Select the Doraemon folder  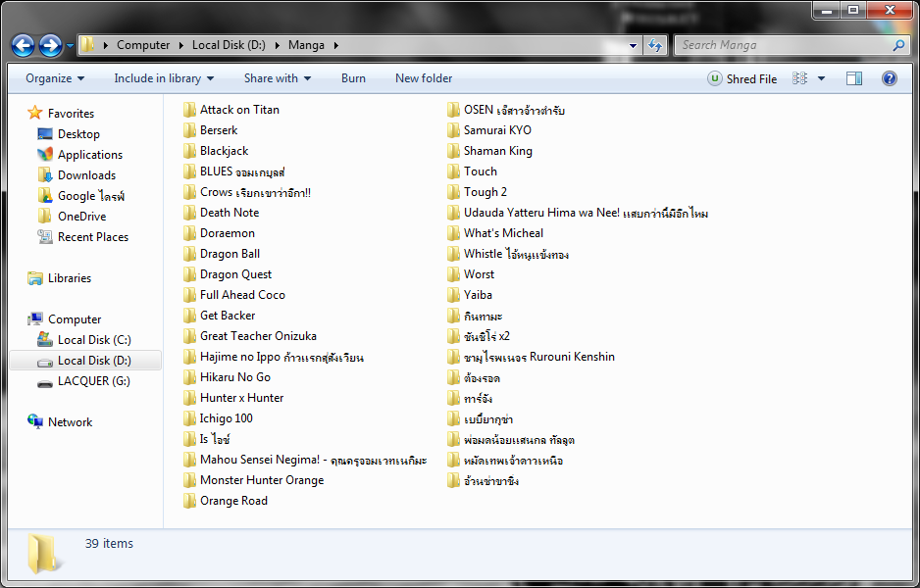point(219,232)
